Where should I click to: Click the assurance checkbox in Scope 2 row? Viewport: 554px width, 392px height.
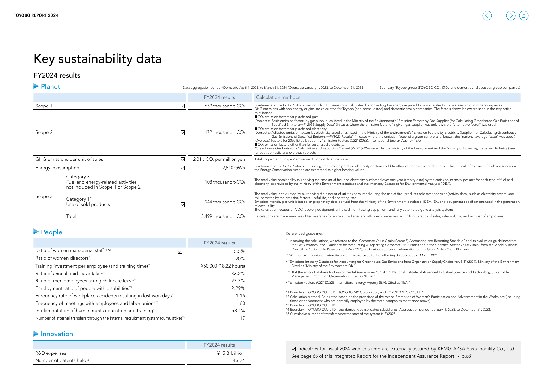pyautogui.click(x=183, y=133)
